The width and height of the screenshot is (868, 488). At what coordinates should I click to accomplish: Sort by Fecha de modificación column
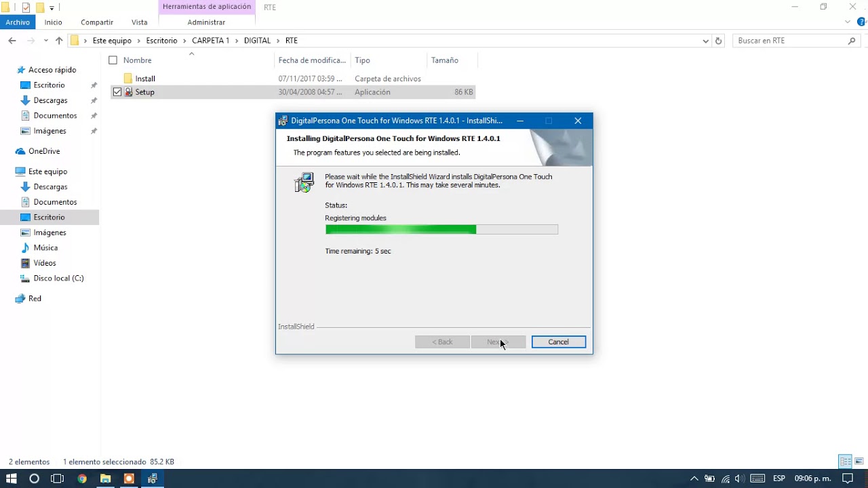(x=312, y=60)
